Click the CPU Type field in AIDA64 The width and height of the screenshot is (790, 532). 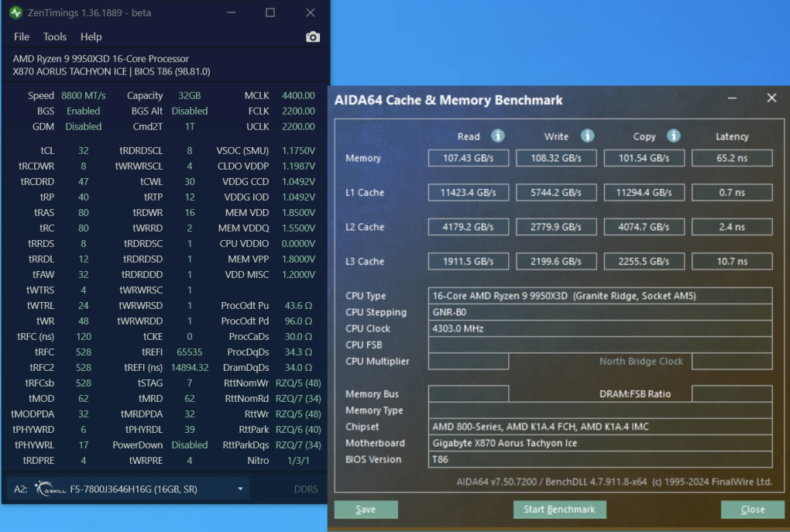tap(600, 296)
